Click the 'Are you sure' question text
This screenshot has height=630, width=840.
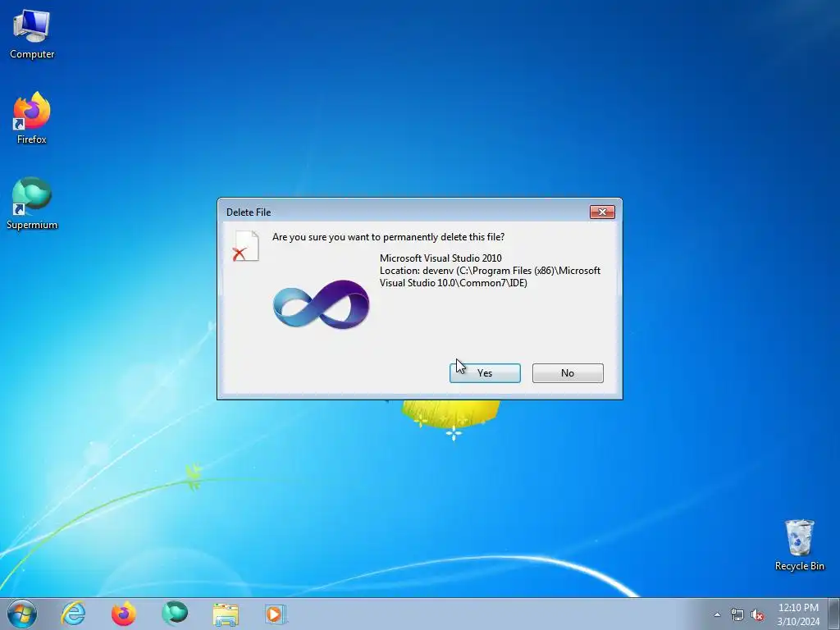(x=388, y=237)
